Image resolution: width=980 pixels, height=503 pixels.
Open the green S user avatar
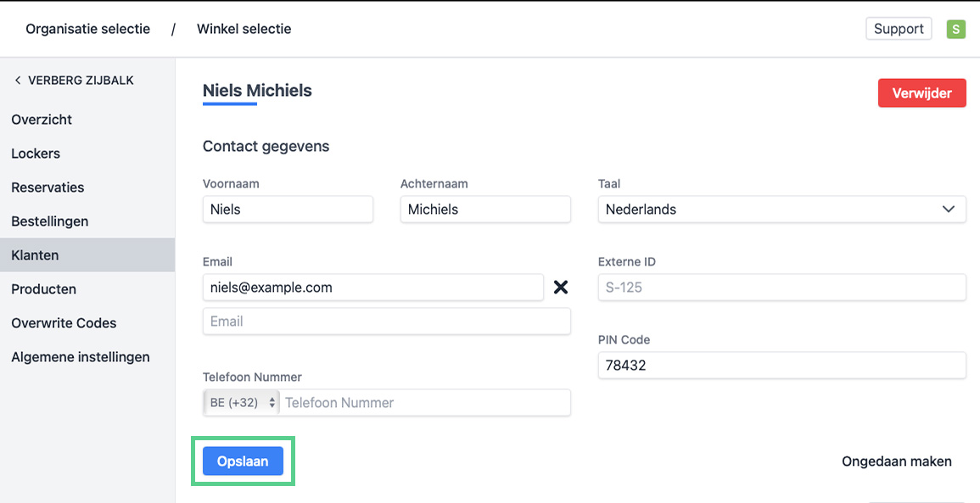pos(955,29)
